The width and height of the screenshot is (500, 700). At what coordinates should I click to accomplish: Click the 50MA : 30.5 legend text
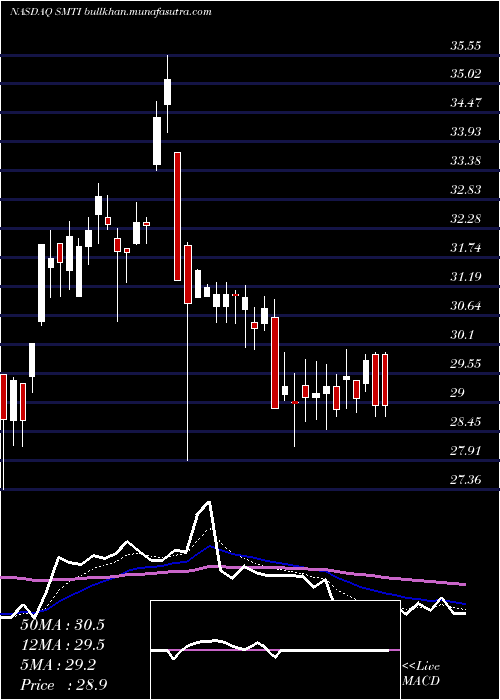pos(62,625)
